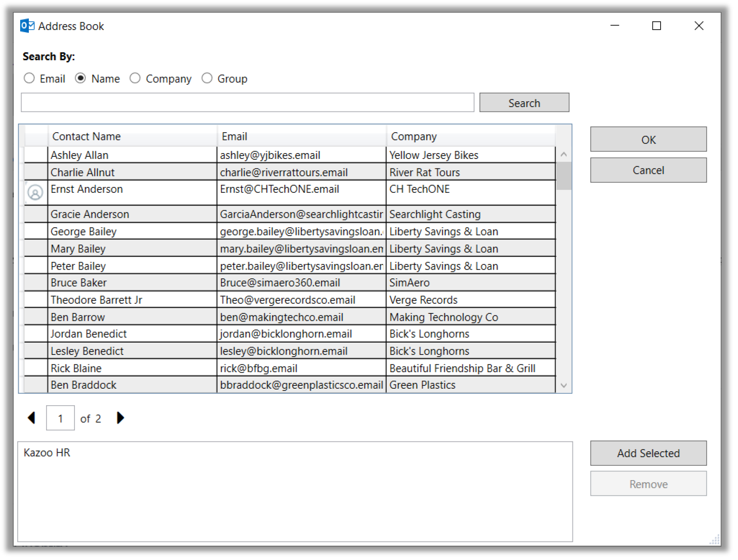
Task: Click the rick@bfbg.email address
Action: (258, 368)
